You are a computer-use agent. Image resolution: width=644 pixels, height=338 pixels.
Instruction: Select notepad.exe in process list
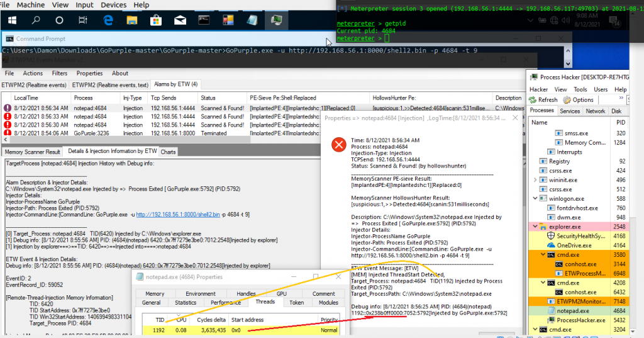tap(579, 311)
